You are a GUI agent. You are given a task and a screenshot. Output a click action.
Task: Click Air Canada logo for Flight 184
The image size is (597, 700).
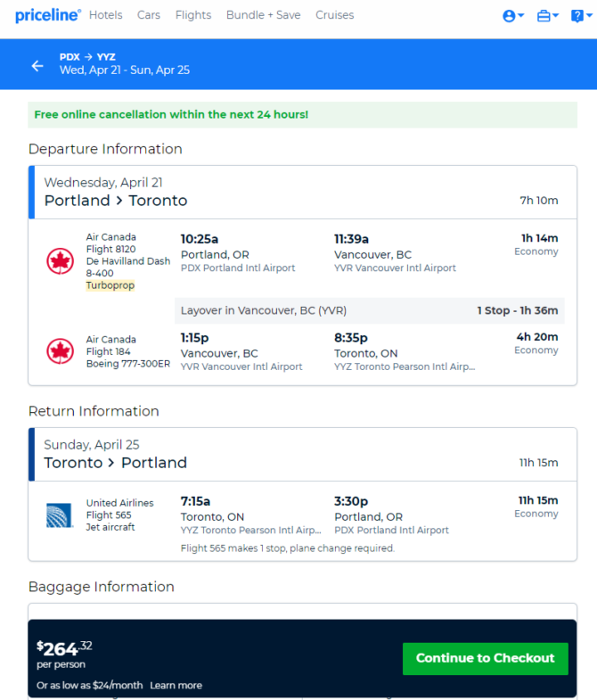pyautogui.click(x=61, y=351)
